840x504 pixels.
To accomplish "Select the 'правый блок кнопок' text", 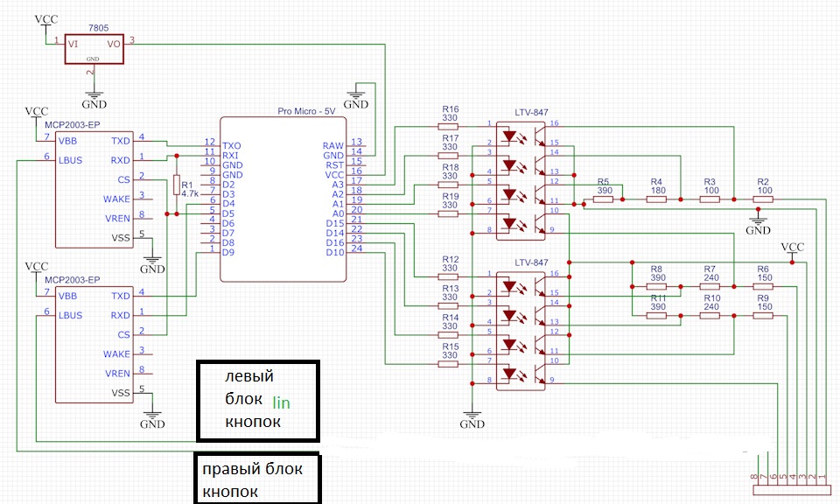I will [252, 479].
